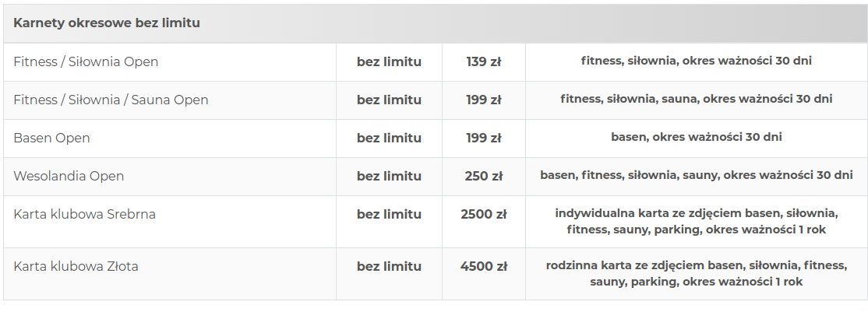
Task: Click the 2500 zł price cell
Action: pos(484,214)
